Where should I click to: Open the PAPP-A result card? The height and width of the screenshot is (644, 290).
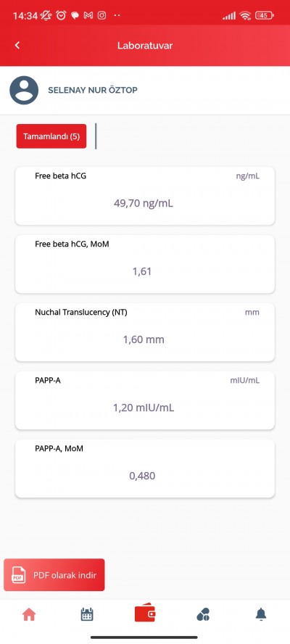point(145,400)
